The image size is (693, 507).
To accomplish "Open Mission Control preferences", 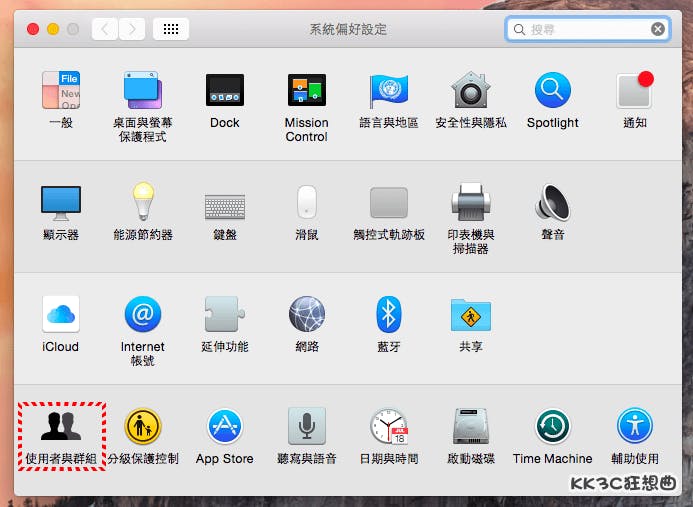I will 307,90.
